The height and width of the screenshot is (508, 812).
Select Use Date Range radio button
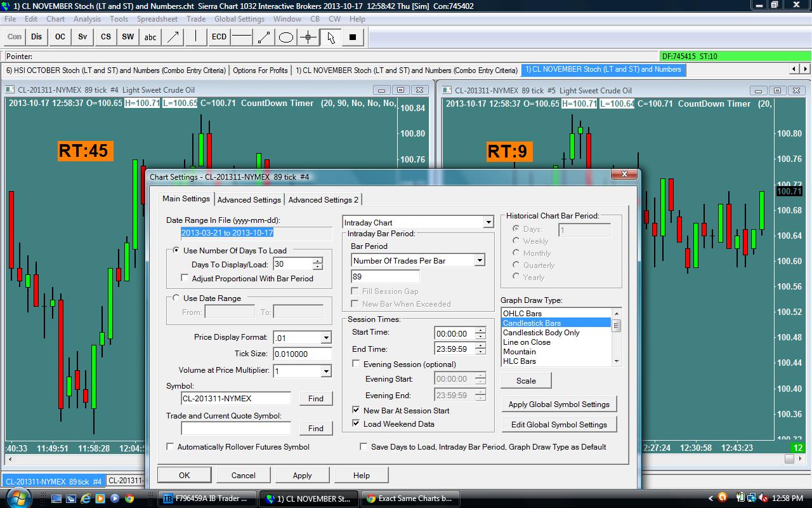point(176,298)
